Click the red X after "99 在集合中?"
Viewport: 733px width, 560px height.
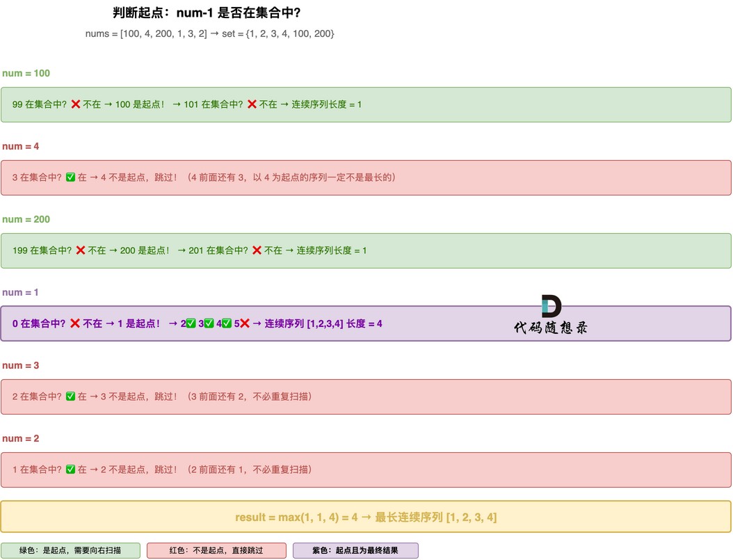76,104
